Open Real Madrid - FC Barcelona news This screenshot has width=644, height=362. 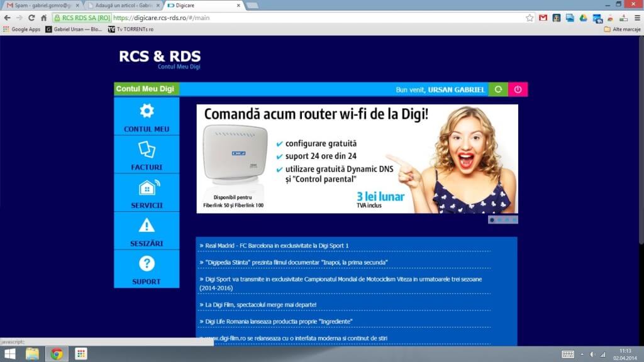coord(277,246)
